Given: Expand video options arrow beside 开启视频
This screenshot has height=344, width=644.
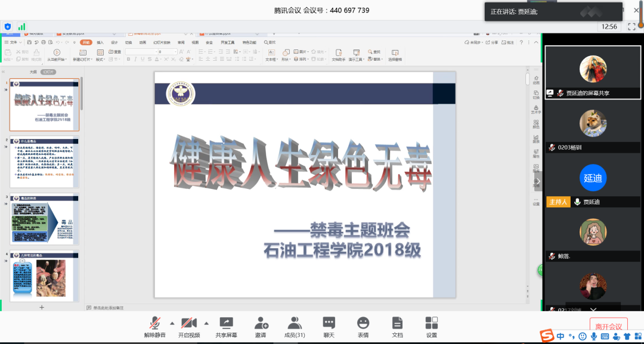Looking at the screenshot, I should (x=206, y=323).
